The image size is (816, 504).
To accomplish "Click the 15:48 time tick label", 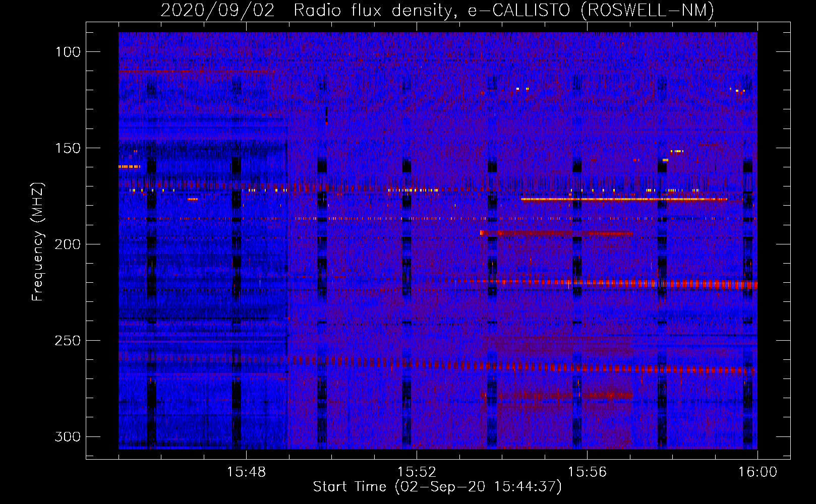I will click(x=246, y=472).
